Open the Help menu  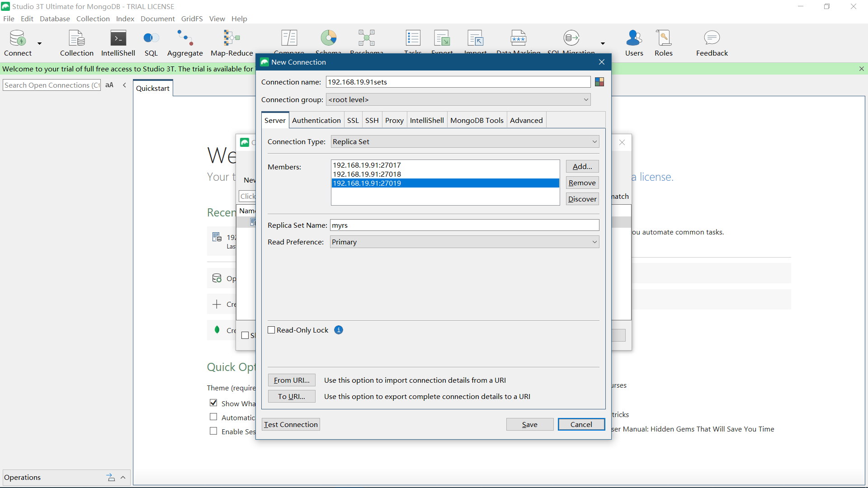click(x=239, y=19)
